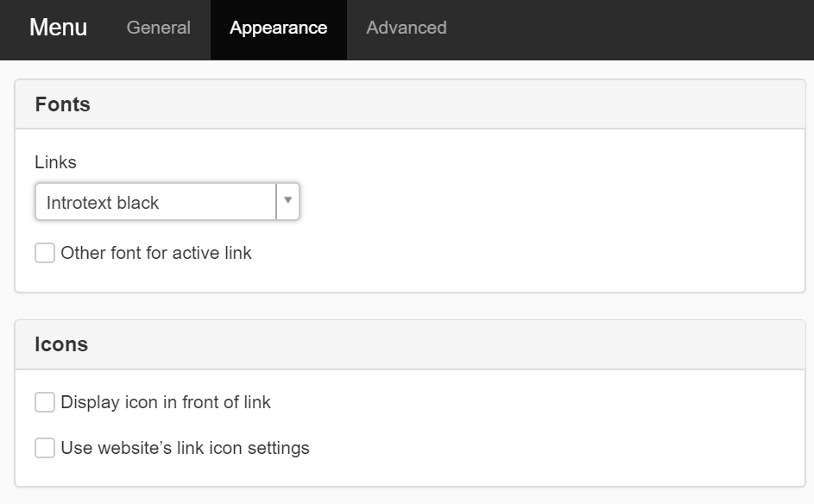Tick the 'Use website's link icon settings' checkbox
This screenshot has height=504, width=814.
pos(45,448)
